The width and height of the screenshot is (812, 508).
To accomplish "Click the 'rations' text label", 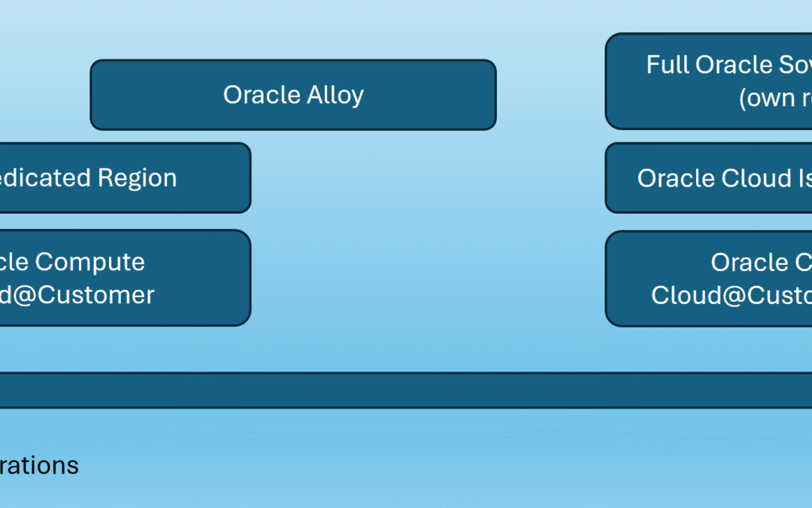I will click(39, 465).
